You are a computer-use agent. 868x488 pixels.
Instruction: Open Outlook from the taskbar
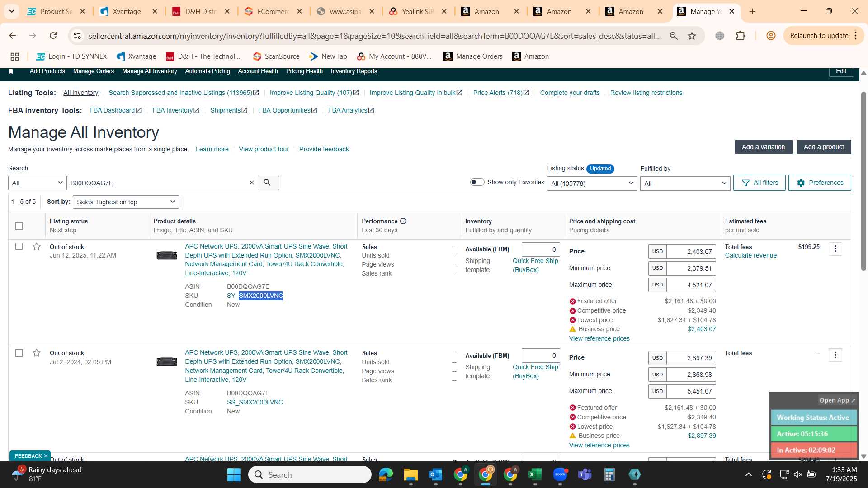[435, 474]
